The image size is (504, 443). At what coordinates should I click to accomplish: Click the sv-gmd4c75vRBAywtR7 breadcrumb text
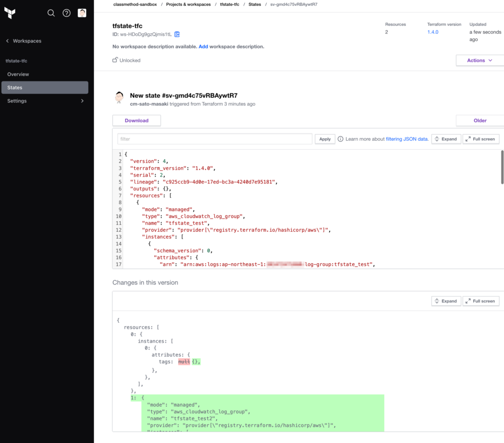293,4
